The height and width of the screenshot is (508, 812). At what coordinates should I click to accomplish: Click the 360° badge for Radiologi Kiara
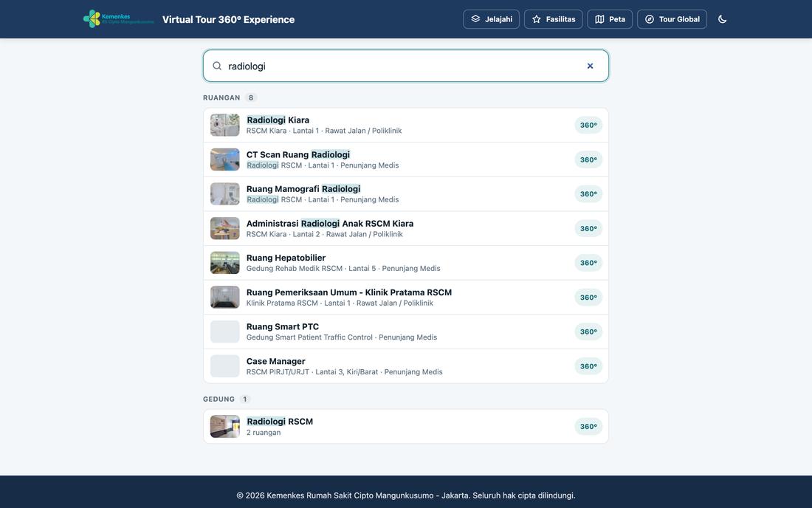click(588, 125)
